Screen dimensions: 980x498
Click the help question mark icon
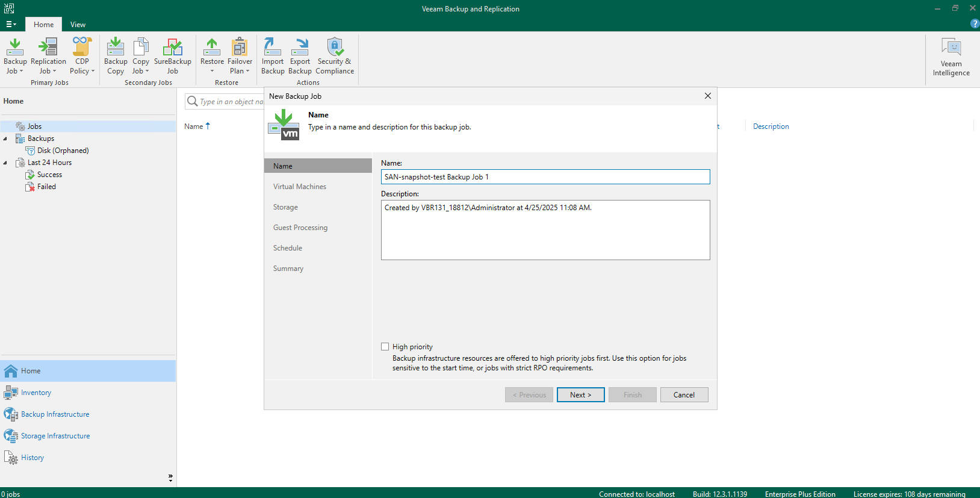[x=975, y=23]
